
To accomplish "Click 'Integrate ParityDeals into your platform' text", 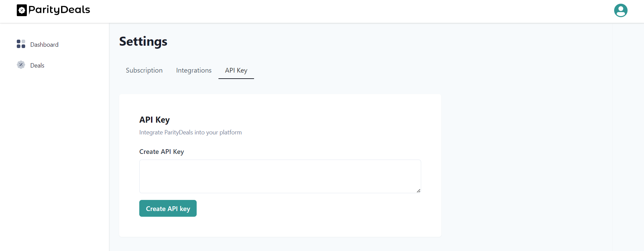I will (190, 132).
